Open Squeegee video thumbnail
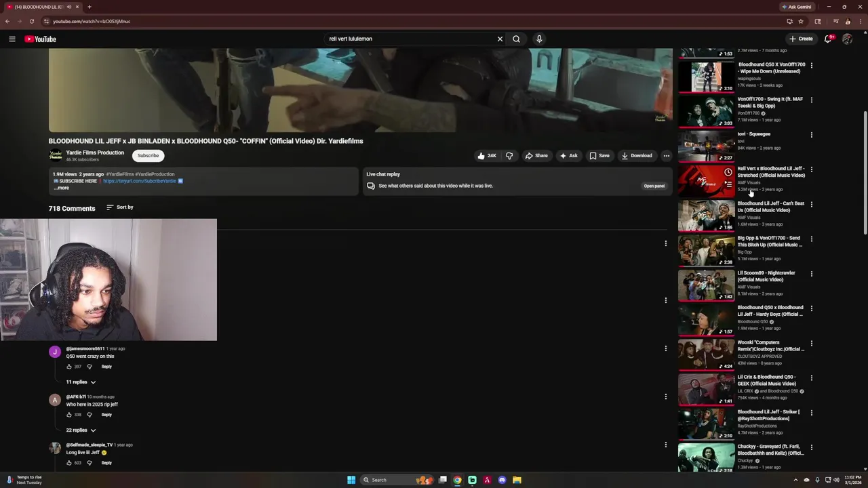This screenshot has width=868, height=488. click(x=707, y=146)
